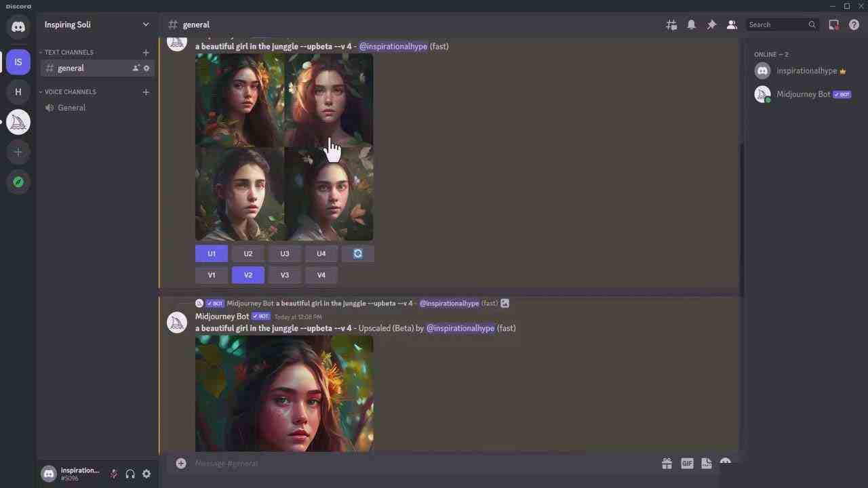Click the U3 upscale button
The image size is (868, 488).
285,253
